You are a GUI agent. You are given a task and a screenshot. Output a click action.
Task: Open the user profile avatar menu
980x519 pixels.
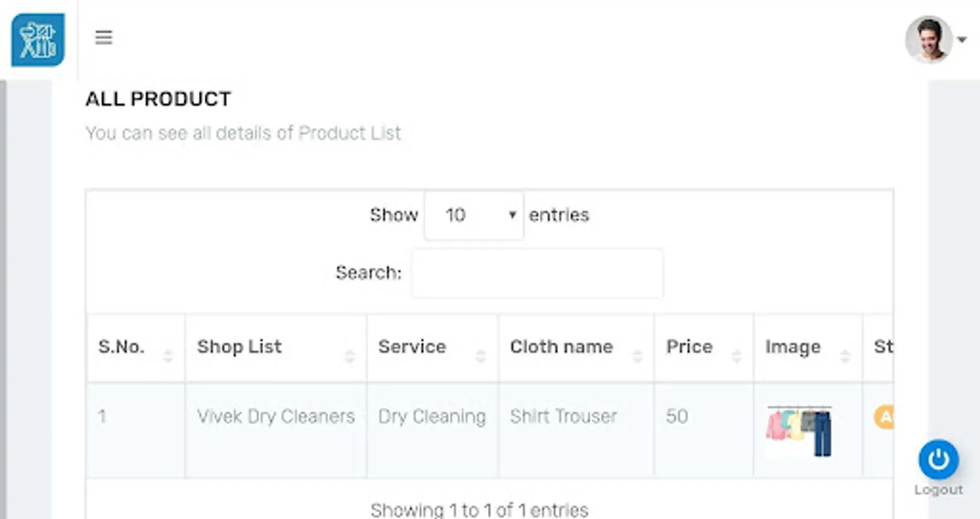pos(928,39)
